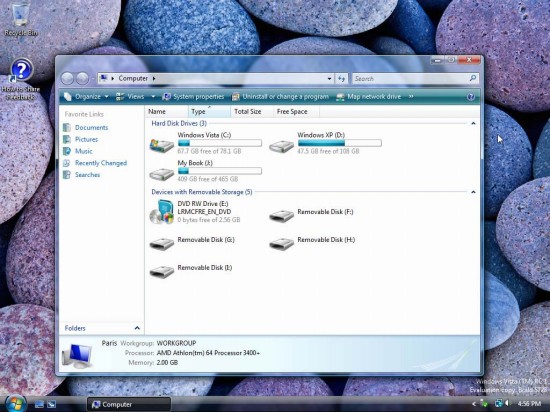Sort by the Total Size column header
Viewport: 550px width, 412px height.
pos(252,112)
